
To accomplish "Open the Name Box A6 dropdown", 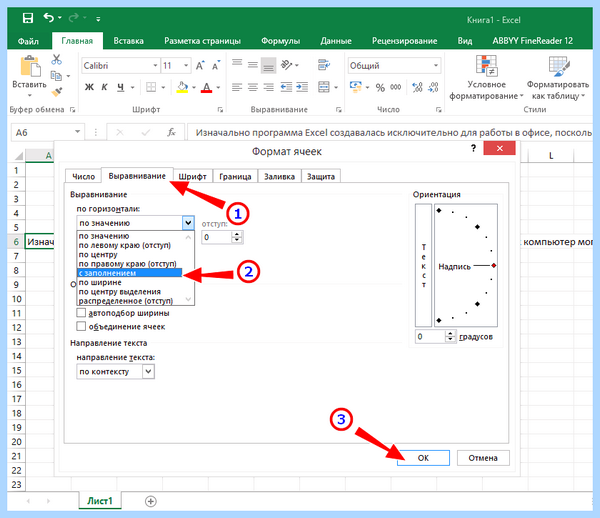I will [x=77, y=132].
